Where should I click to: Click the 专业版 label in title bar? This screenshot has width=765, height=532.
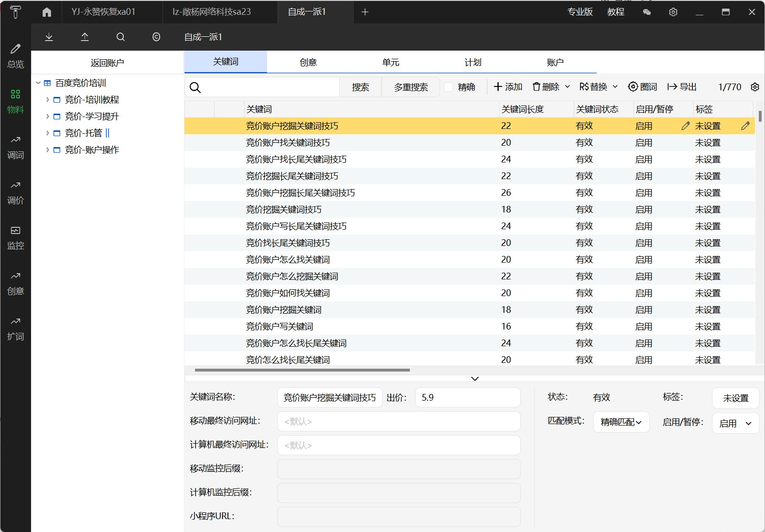(x=580, y=12)
